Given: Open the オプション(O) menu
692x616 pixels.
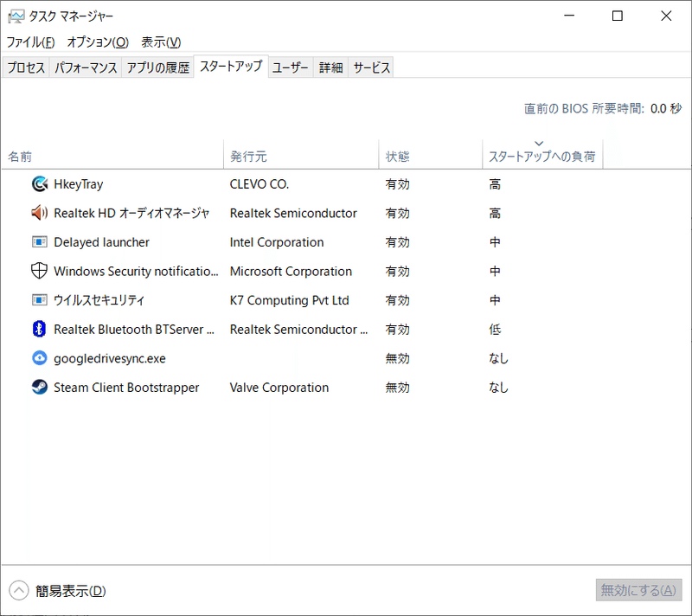Looking at the screenshot, I should click(x=98, y=42).
